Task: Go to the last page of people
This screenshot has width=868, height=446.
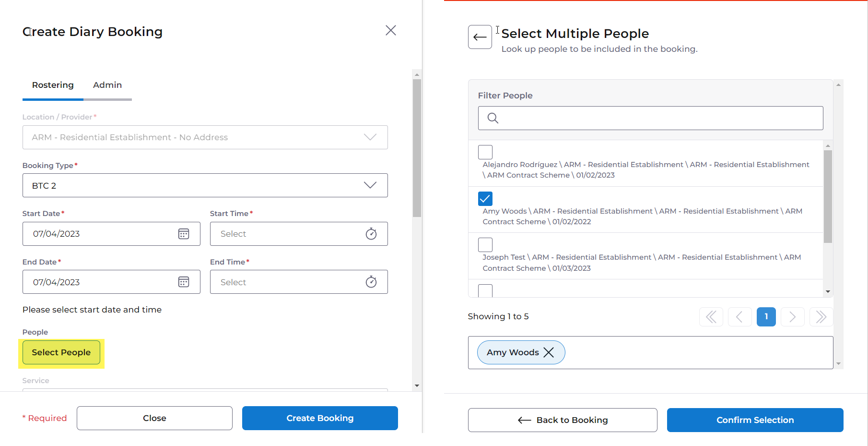Action: 821,317
